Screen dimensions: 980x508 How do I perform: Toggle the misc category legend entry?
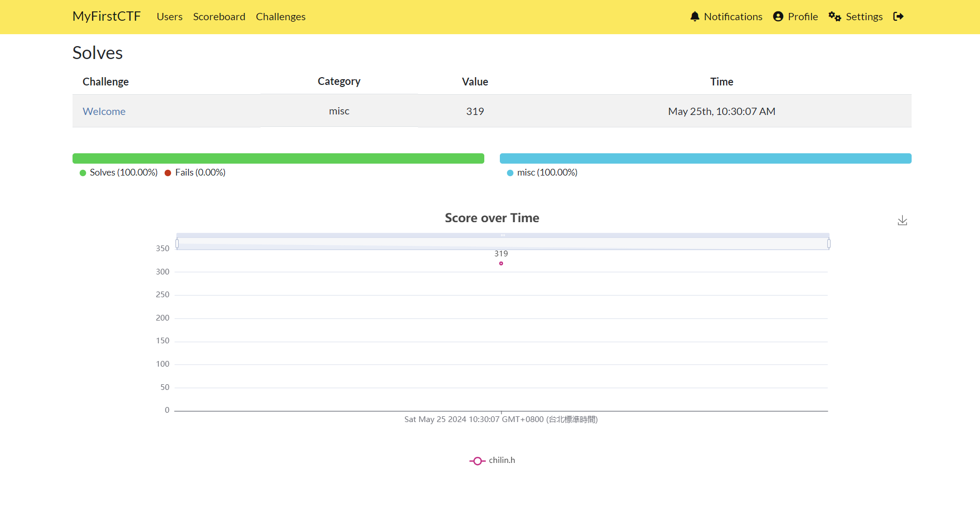click(542, 172)
